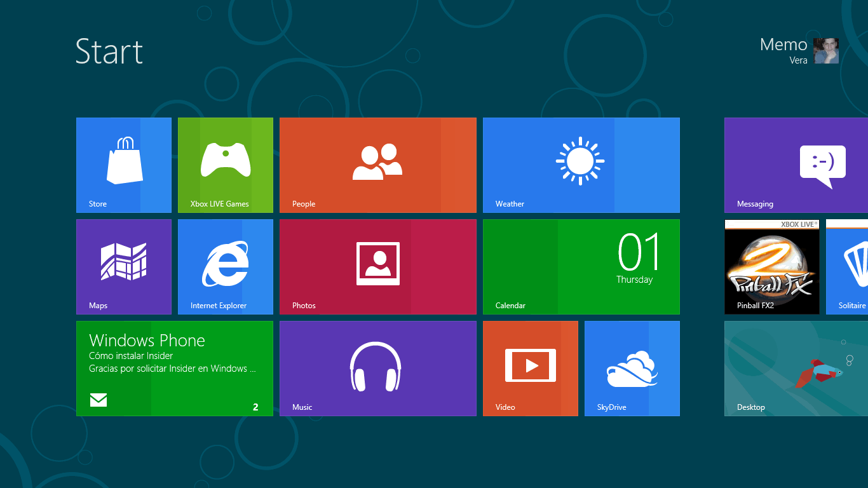The width and height of the screenshot is (868, 488).
Task: Open the Windows Phone mail tile
Action: [175, 368]
